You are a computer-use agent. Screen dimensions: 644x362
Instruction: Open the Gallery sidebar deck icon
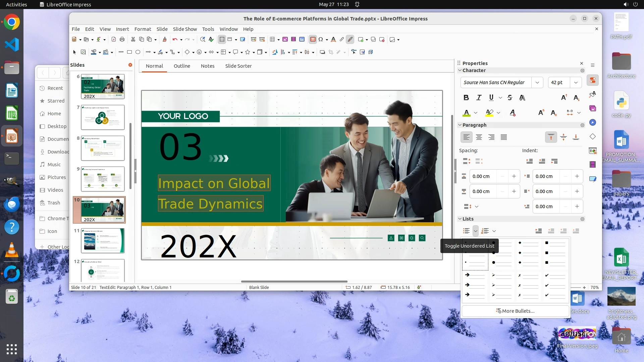(593, 108)
